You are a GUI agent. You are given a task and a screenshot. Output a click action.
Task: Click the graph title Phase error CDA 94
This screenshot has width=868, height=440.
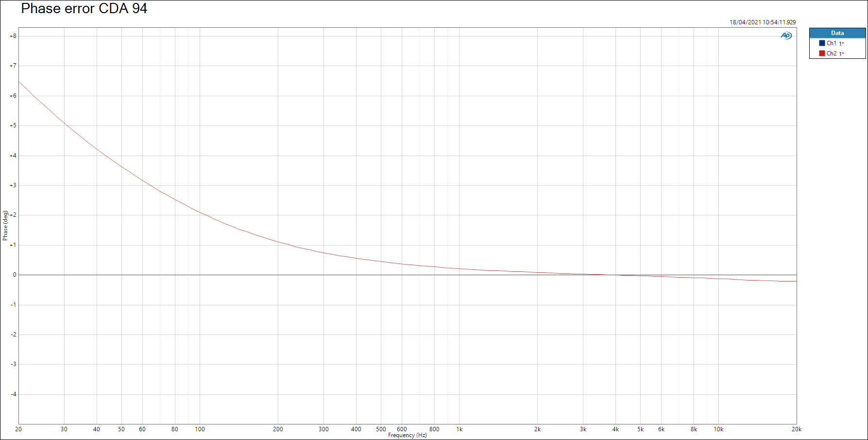[x=84, y=9]
